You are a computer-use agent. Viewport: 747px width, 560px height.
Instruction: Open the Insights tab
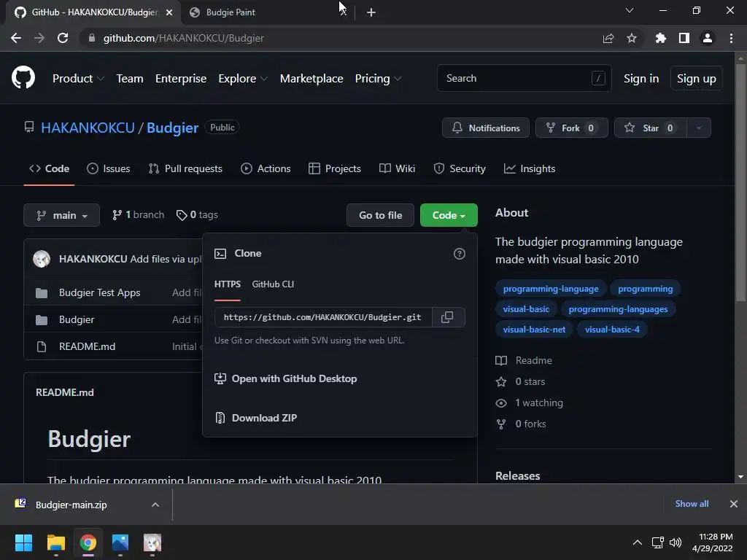click(530, 168)
